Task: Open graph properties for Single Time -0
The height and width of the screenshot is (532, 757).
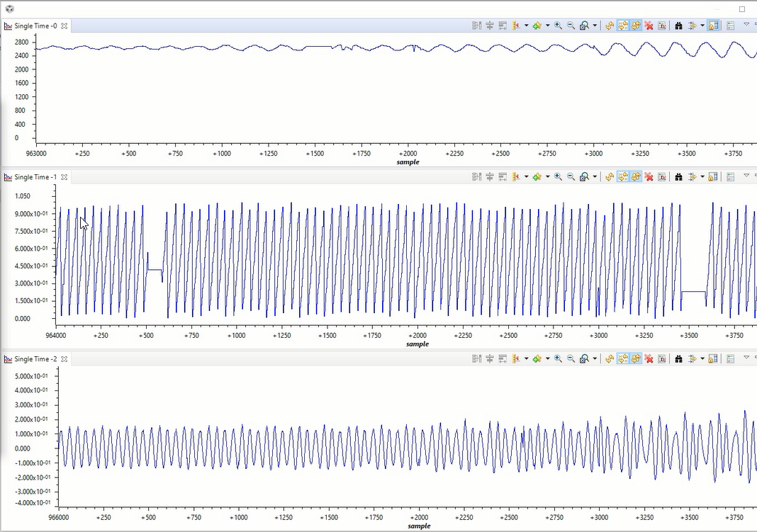Action: pyautogui.click(x=662, y=26)
